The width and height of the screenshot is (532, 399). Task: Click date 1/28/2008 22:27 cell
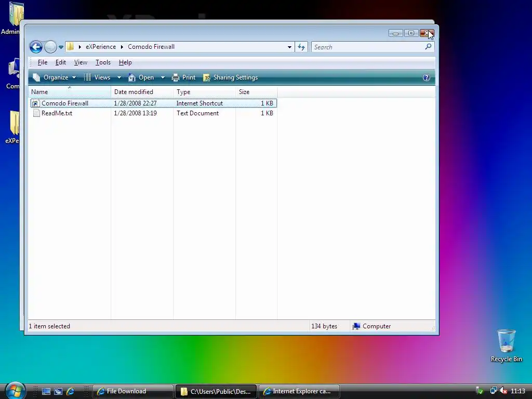click(136, 103)
